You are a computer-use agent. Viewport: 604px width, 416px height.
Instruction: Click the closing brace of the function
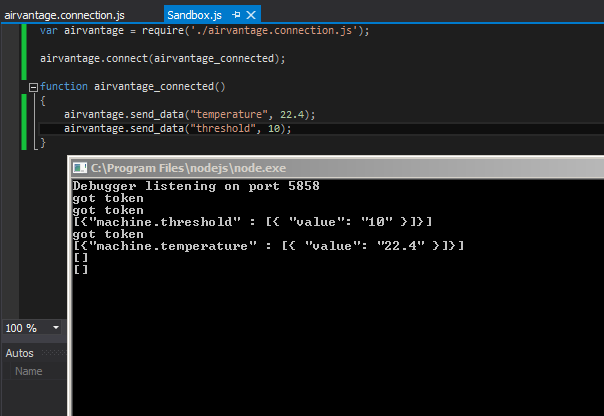pos(43,143)
